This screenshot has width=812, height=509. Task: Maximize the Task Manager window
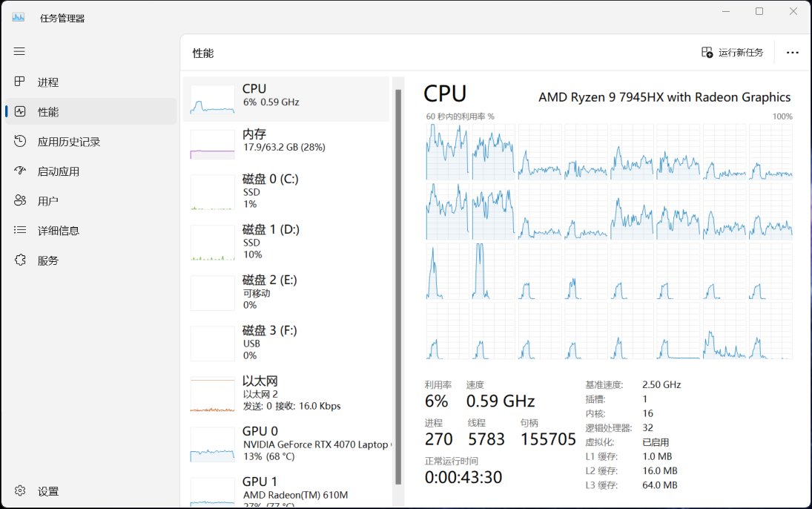(759, 11)
